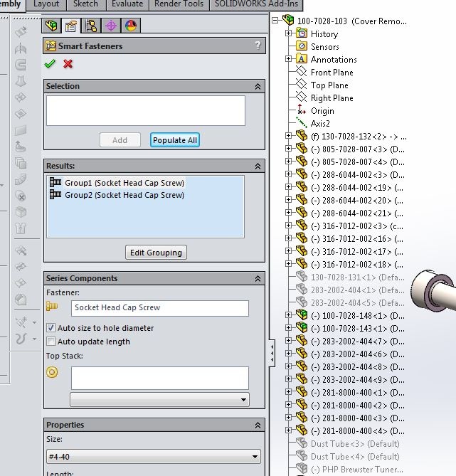456x476 pixels.
Task: Click the History folder icon
Action: coord(302,33)
